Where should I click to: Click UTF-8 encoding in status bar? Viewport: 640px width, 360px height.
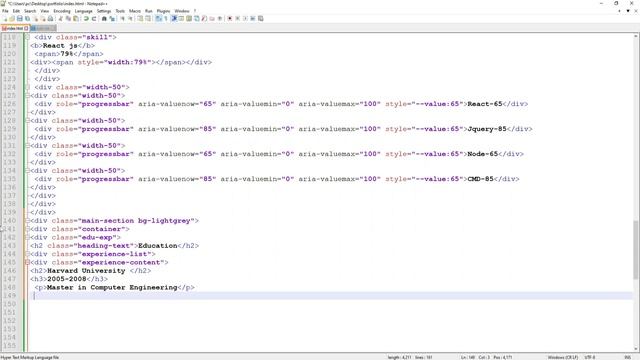point(590,357)
